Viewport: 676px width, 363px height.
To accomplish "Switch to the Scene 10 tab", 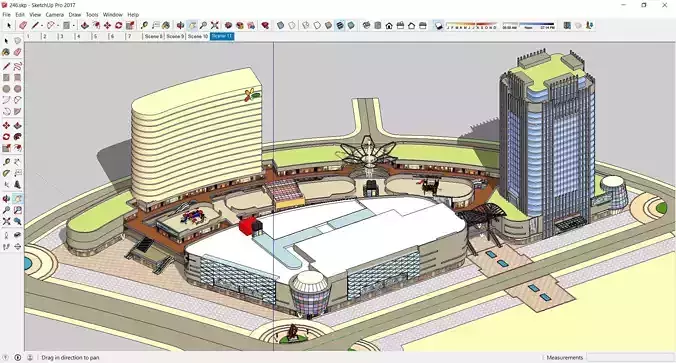I will pos(198,36).
